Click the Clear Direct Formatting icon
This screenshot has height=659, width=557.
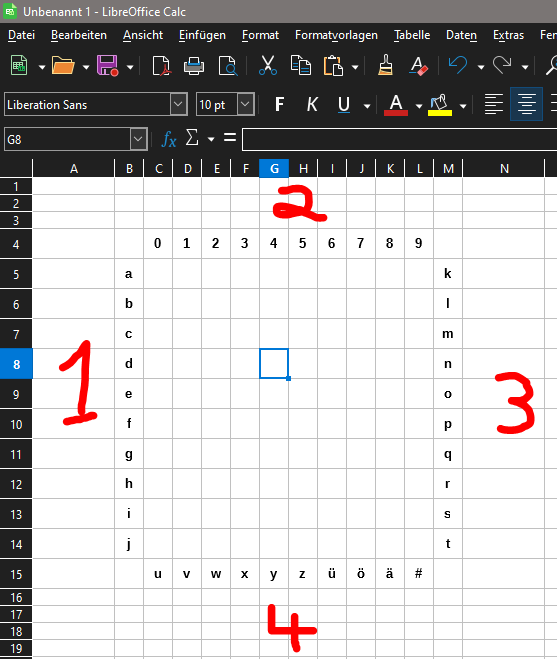click(418, 66)
